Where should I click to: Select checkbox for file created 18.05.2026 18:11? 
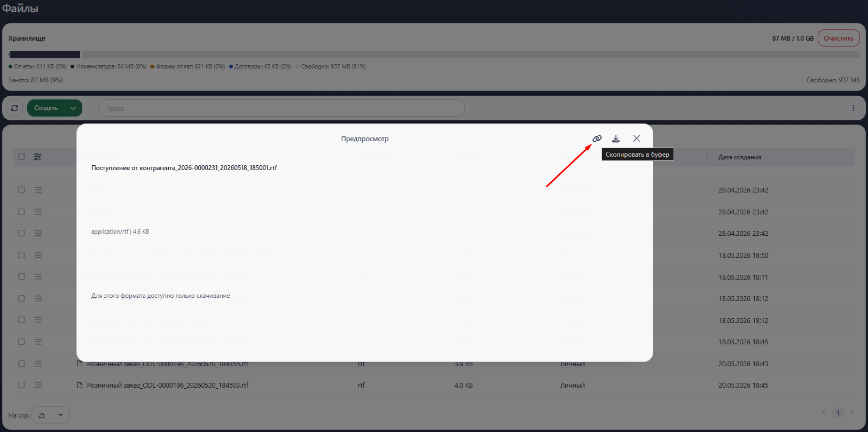(21, 276)
